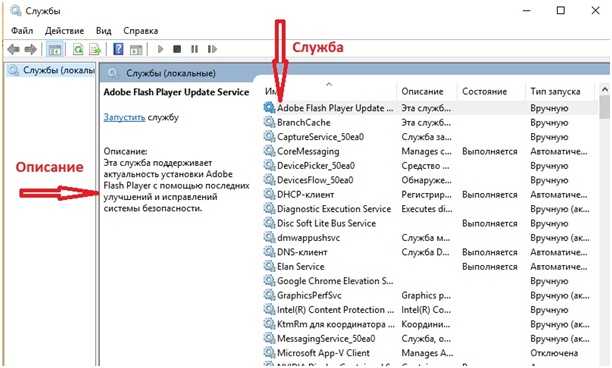Click the Restart service toolbar button

pos(212,49)
